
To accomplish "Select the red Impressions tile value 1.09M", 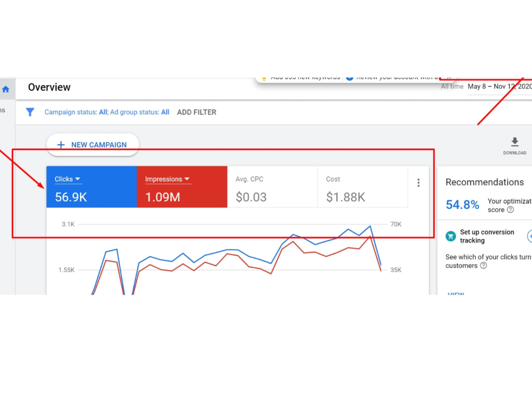I will (162, 197).
